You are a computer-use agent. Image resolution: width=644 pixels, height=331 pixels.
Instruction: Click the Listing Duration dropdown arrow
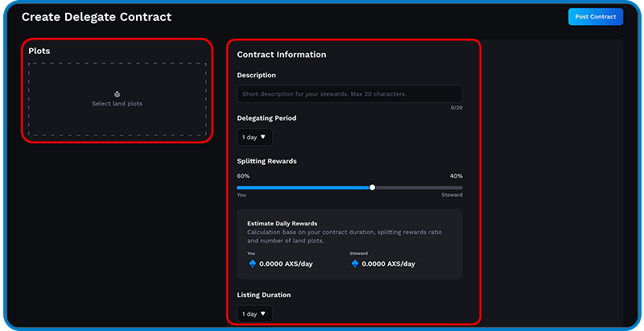coord(263,313)
